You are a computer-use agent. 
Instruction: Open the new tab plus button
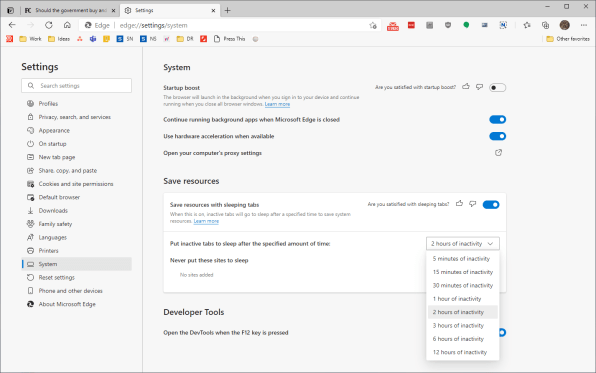227,10
